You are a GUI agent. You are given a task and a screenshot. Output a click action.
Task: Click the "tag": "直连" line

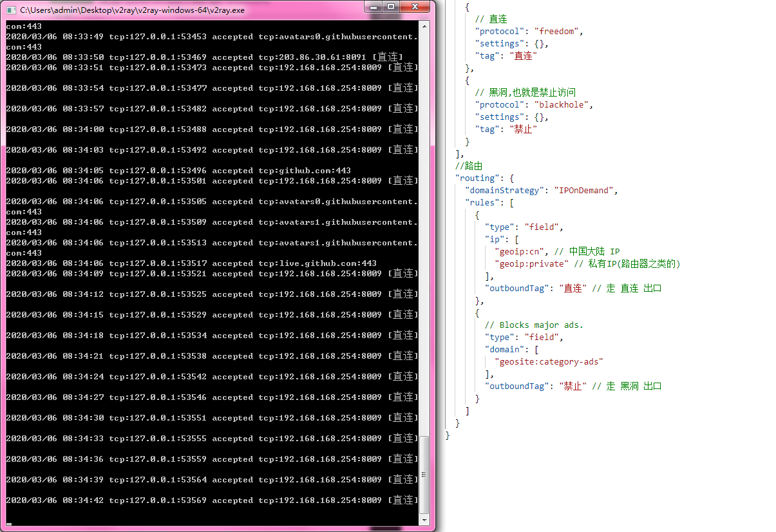(506, 55)
